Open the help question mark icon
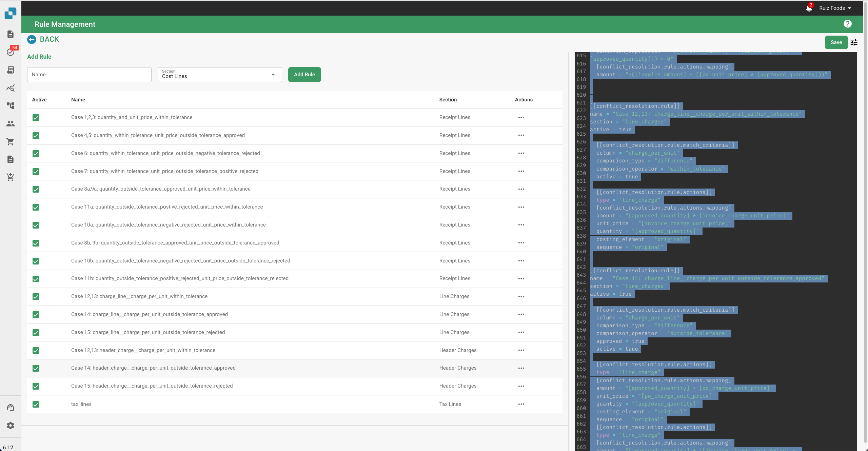This screenshot has height=451, width=868. pyautogui.click(x=847, y=24)
